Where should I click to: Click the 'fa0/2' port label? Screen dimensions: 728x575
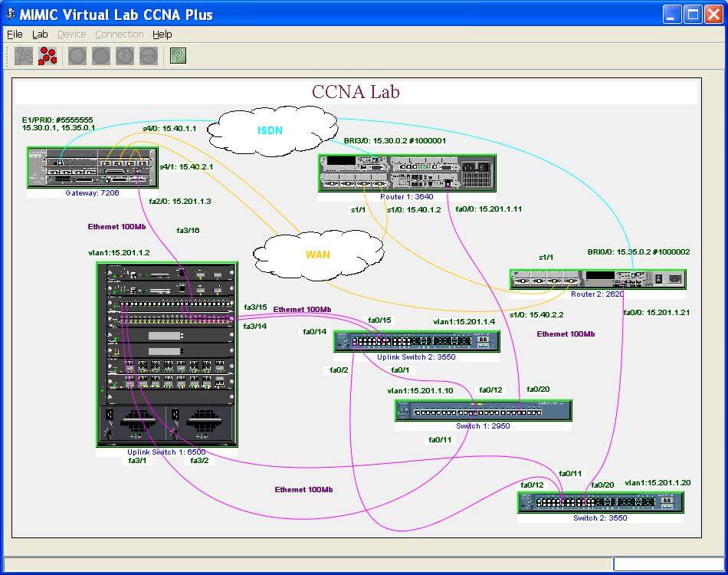point(339,370)
